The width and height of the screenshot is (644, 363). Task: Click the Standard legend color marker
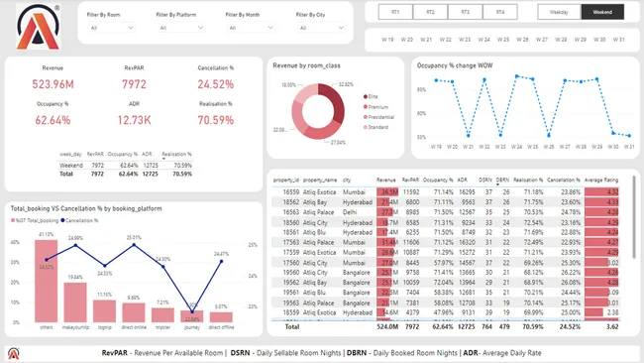(366, 127)
